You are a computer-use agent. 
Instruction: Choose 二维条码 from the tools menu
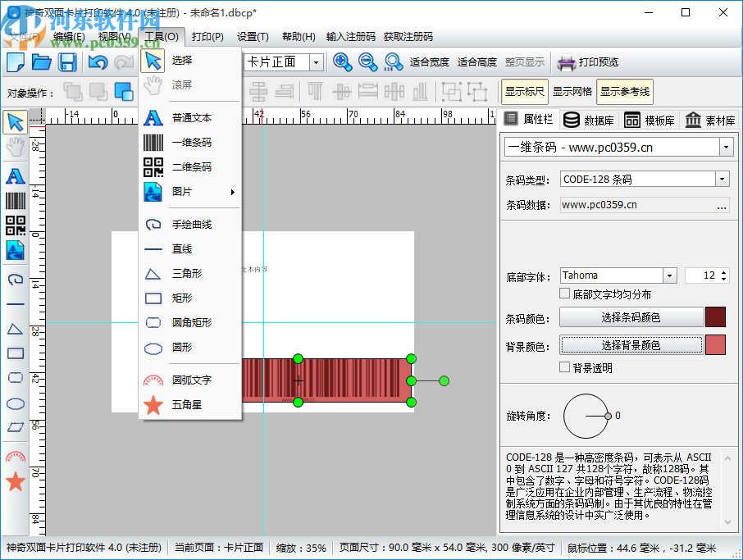pos(191,166)
